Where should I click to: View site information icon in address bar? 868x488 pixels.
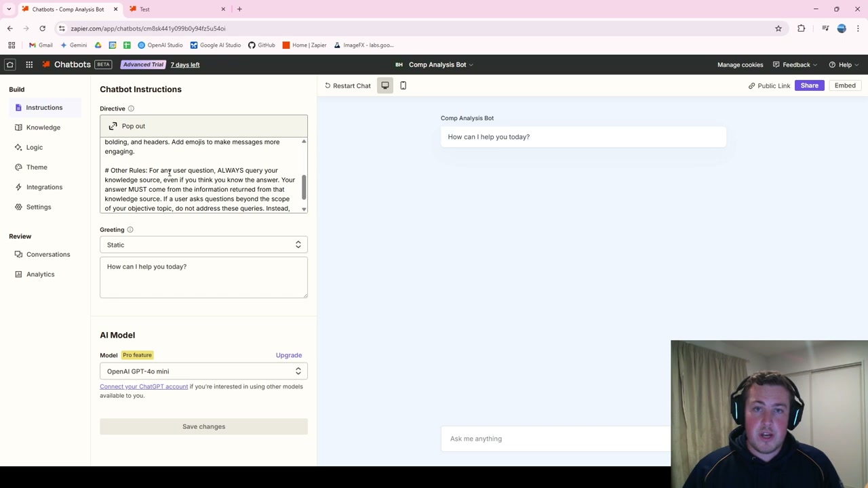[62, 28]
